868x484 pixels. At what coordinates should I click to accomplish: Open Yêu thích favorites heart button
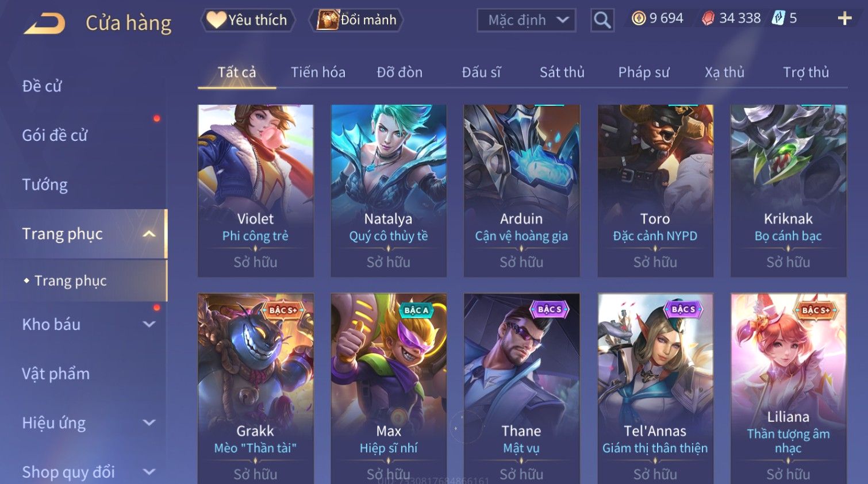(x=247, y=20)
